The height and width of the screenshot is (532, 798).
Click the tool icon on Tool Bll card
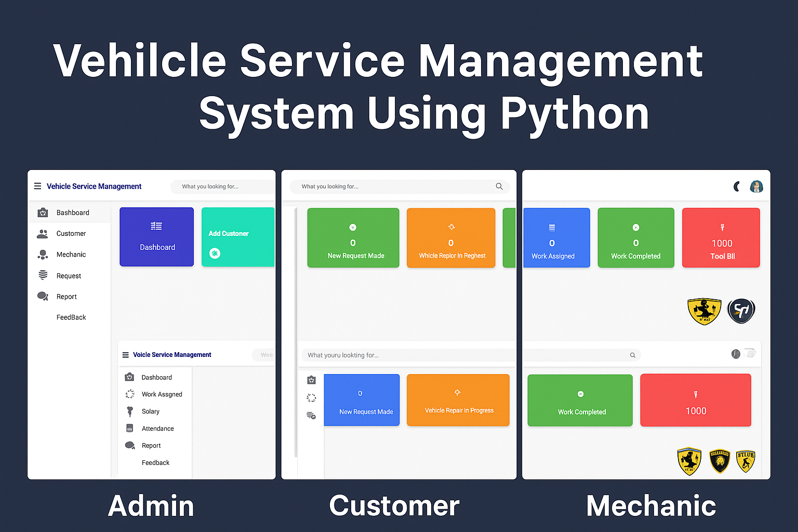[x=722, y=228]
